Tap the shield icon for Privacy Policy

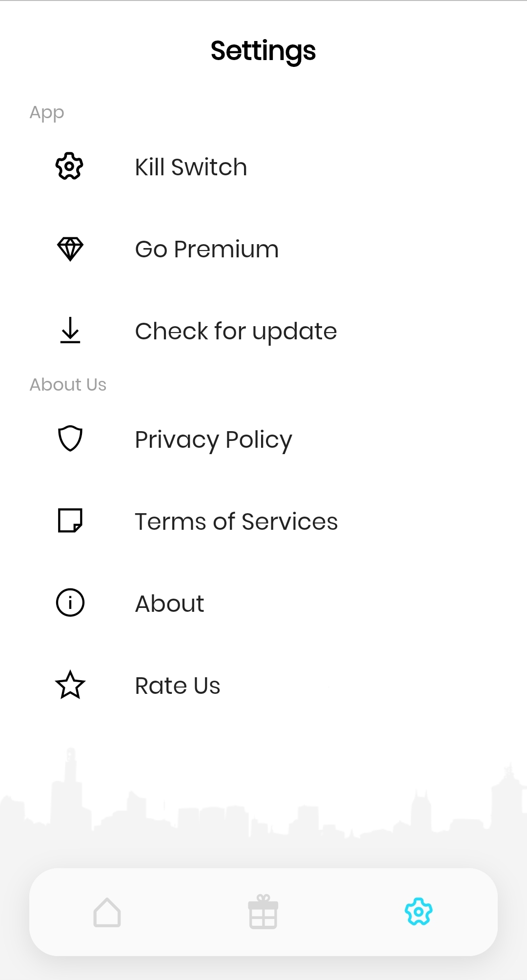(x=70, y=438)
